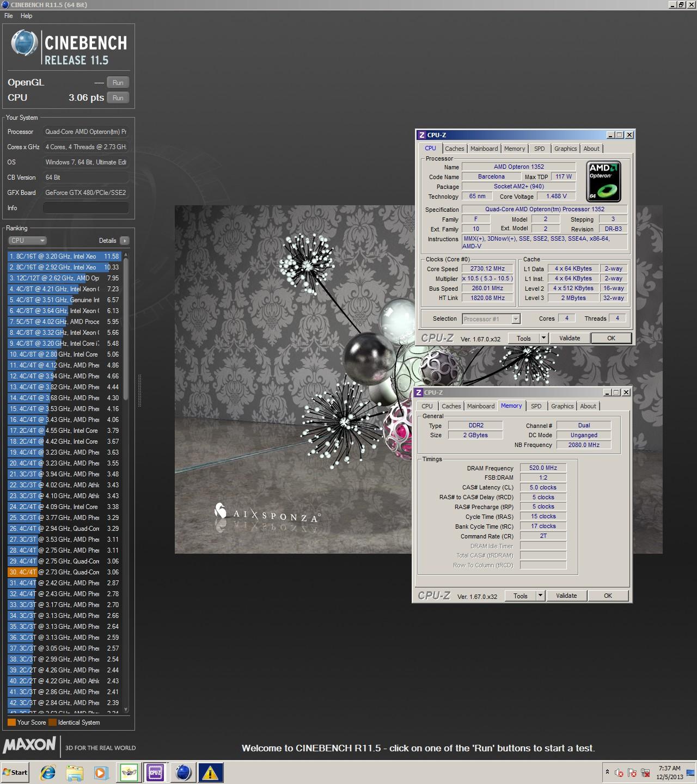697x784 pixels.
Task: Open Windows Explorer folder icon in taskbar
Action: click(75, 772)
